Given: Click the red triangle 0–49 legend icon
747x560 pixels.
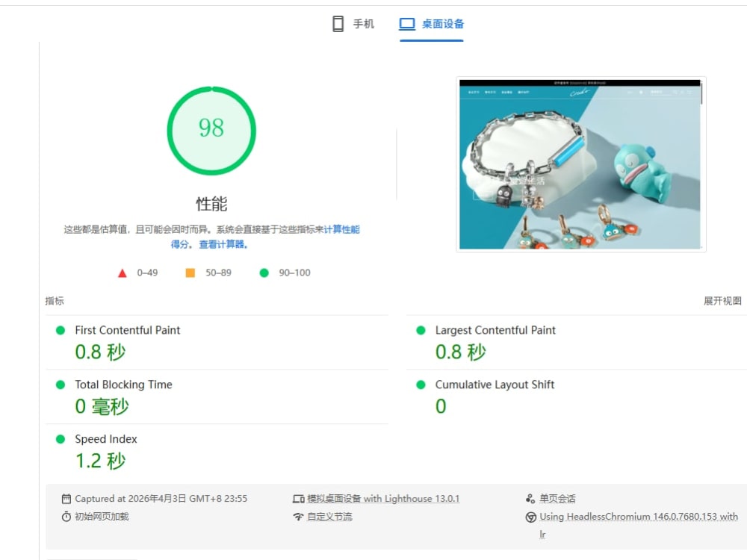Looking at the screenshot, I should coord(123,273).
